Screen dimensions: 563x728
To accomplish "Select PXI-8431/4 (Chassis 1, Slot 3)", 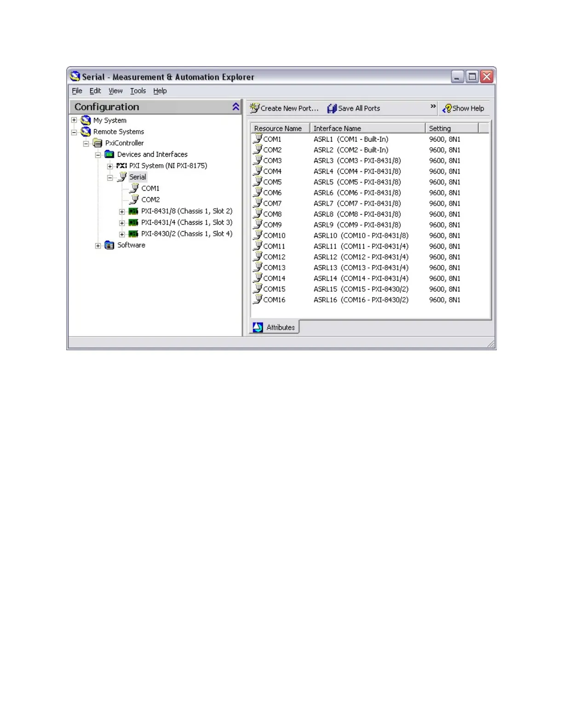I will pyautogui.click(x=187, y=222).
